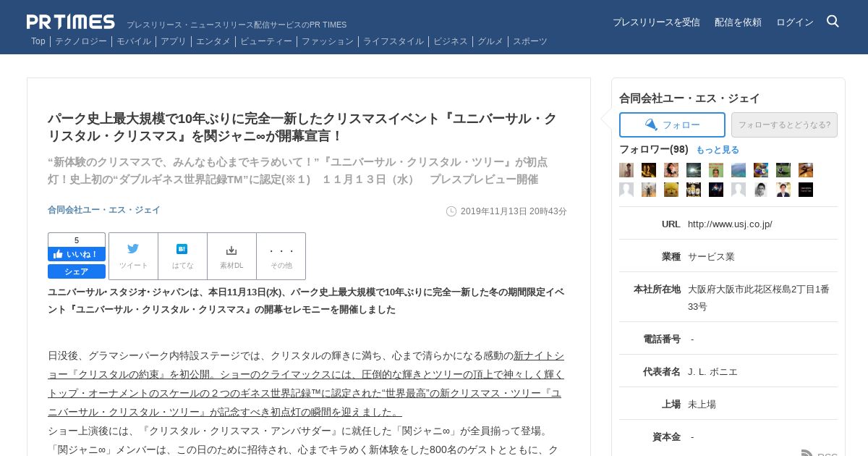Screen dimensions: 868x456
Task: Click the Facebook シェア button
Action: [77, 271]
